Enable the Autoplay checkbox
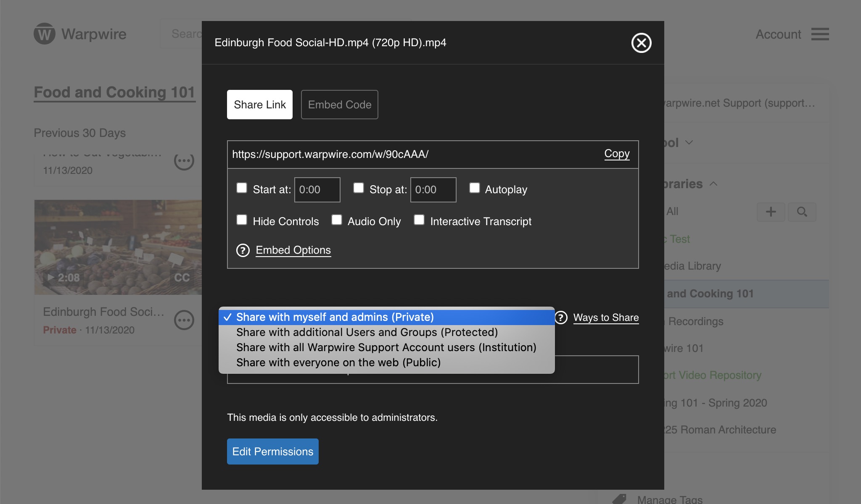 [474, 189]
